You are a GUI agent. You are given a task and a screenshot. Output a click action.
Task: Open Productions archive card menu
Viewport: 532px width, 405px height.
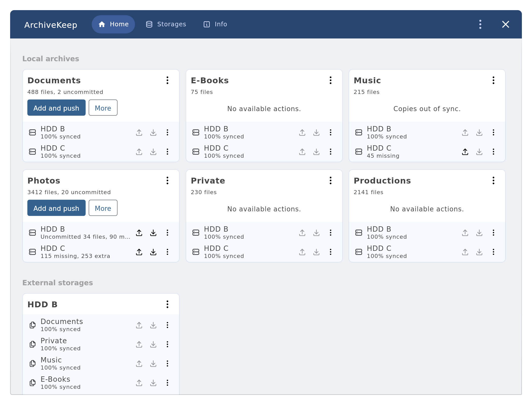pos(493,180)
